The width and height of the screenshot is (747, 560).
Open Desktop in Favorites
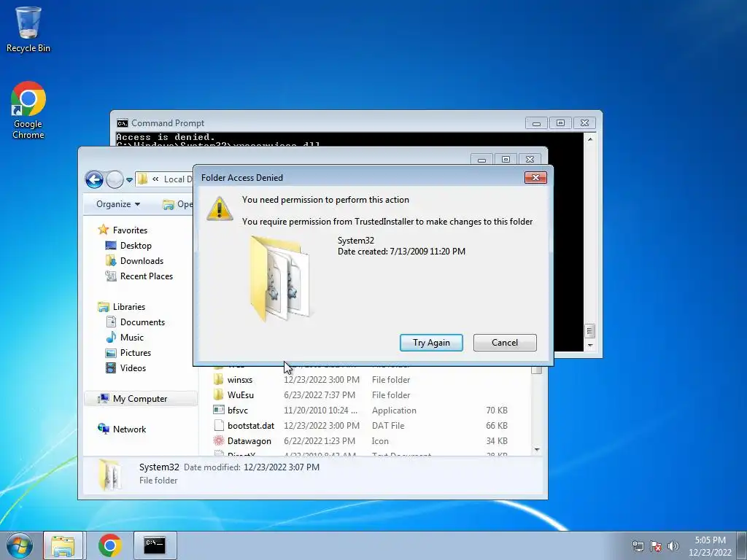click(x=128, y=246)
